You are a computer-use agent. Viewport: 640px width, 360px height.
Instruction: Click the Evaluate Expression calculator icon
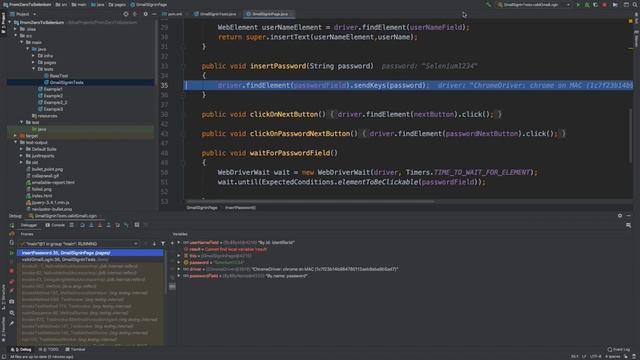pos(137,225)
